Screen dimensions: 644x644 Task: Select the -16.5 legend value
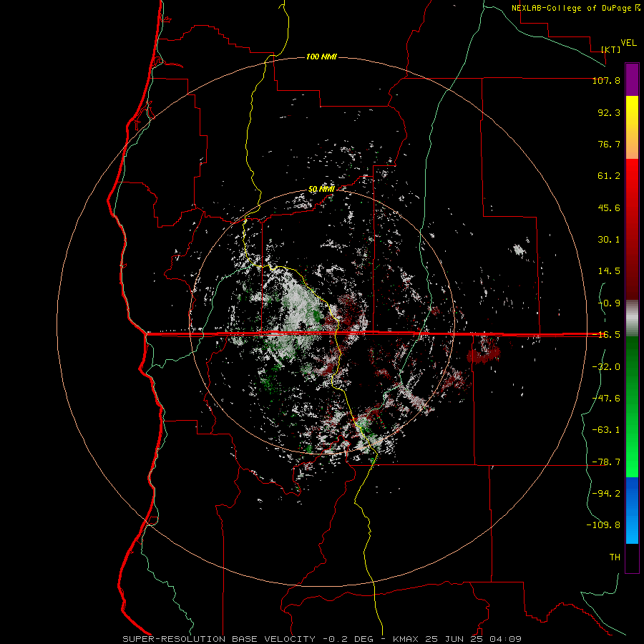click(606, 335)
